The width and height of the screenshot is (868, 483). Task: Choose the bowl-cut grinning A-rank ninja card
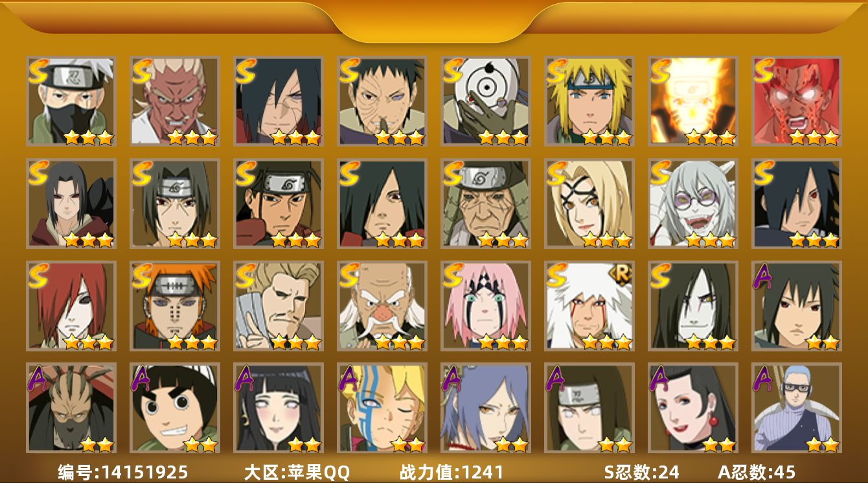pos(174,408)
